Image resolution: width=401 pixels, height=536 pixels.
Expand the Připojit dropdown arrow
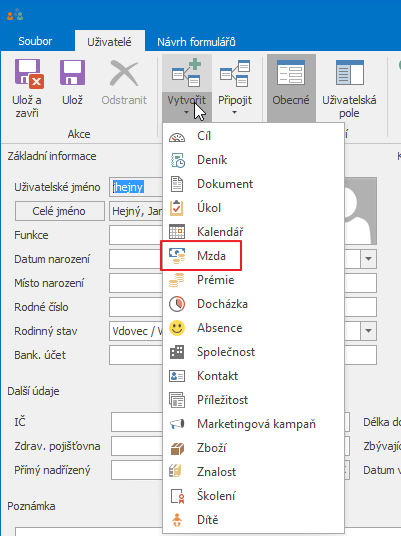[235, 112]
